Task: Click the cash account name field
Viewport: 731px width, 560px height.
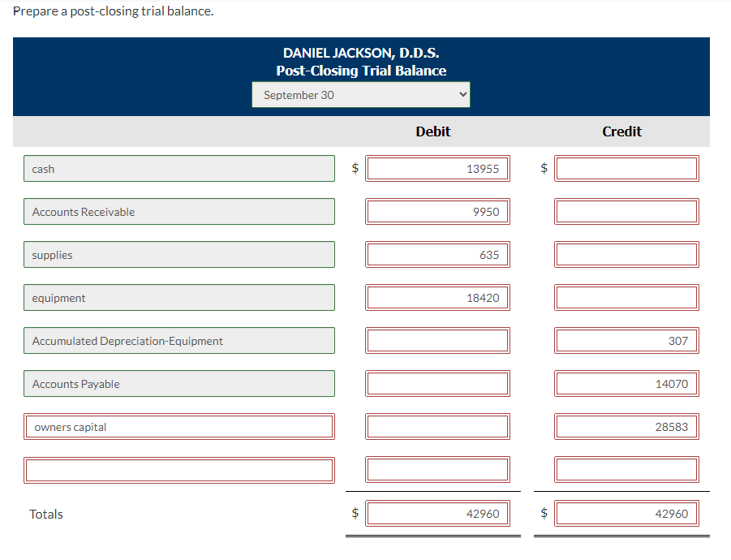Action: click(x=178, y=168)
